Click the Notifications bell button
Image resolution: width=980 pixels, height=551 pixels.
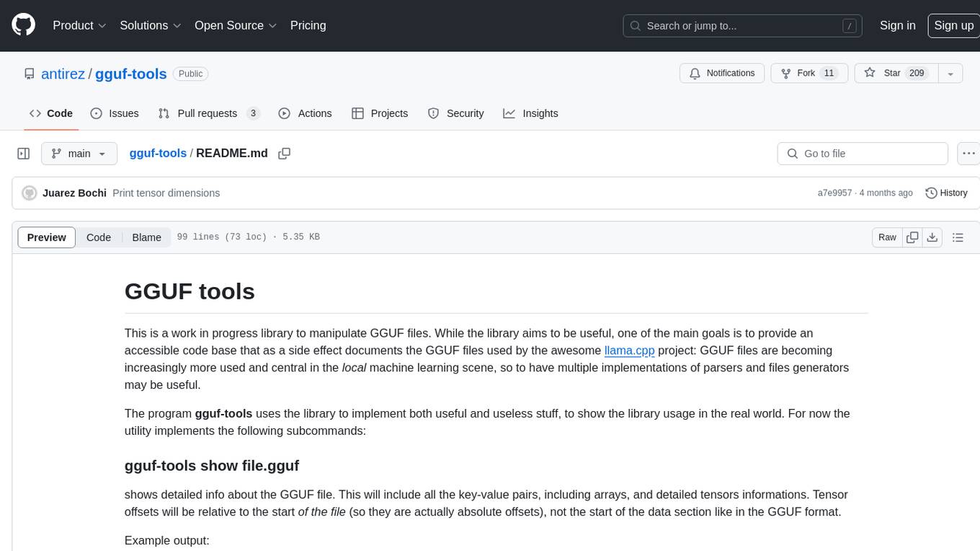[722, 74]
